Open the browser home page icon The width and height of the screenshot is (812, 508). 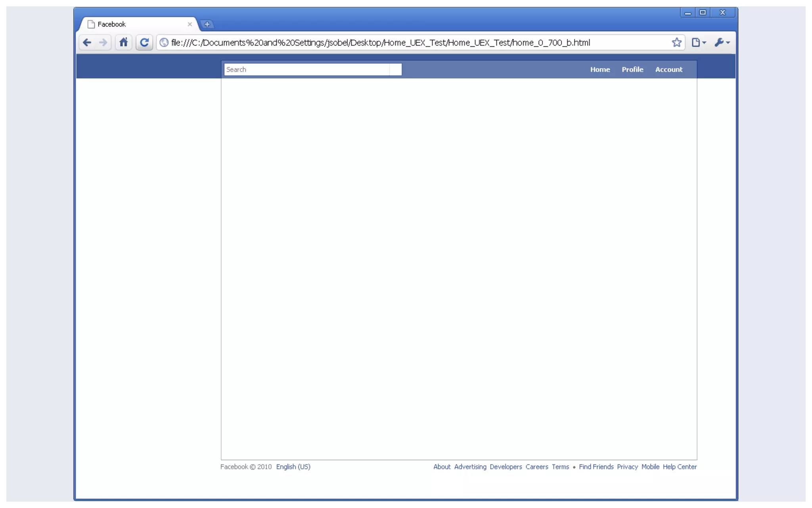(124, 42)
